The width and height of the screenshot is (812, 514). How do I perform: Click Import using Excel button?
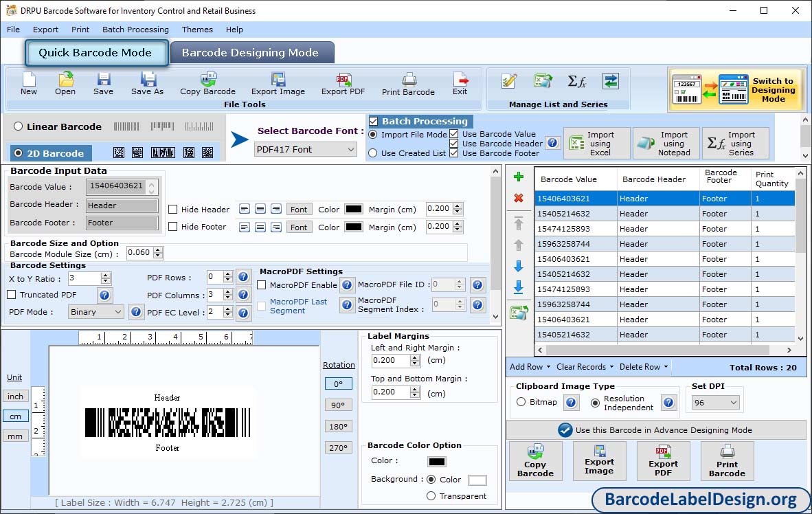596,143
